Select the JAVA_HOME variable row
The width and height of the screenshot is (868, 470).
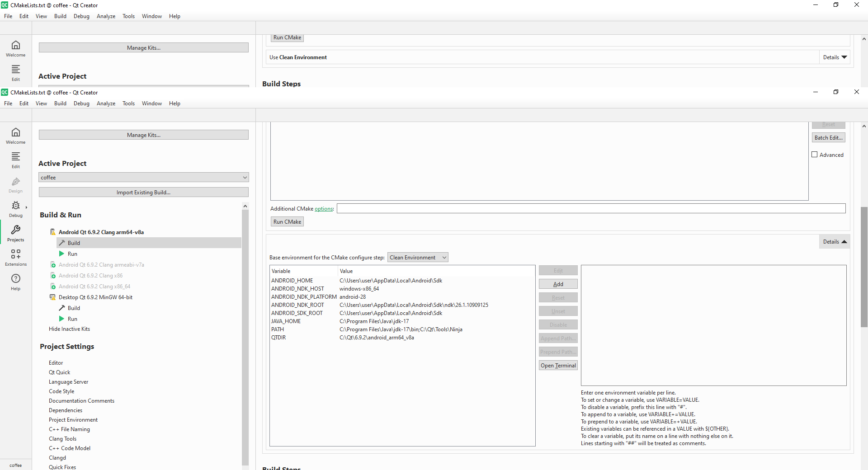pyautogui.click(x=402, y=321)
